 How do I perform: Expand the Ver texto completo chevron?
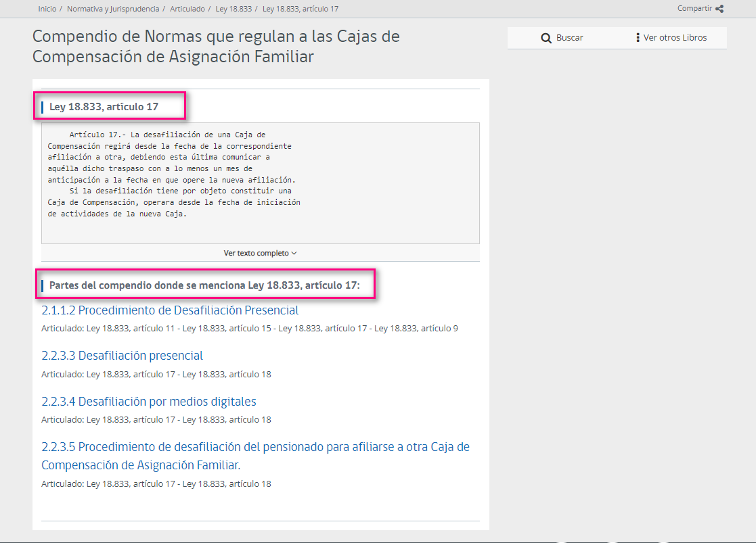pos(294,254)
